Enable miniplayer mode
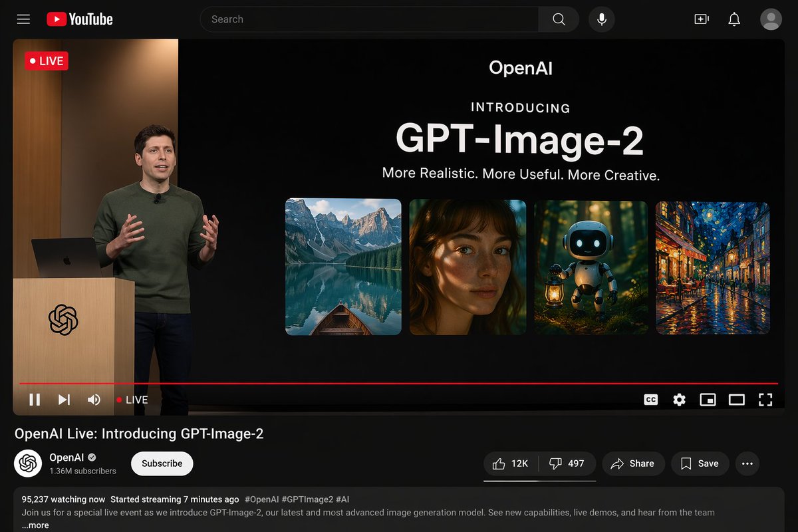Image resolution: width=798 pixels, height=532 pixels. (x=708, y=400)
